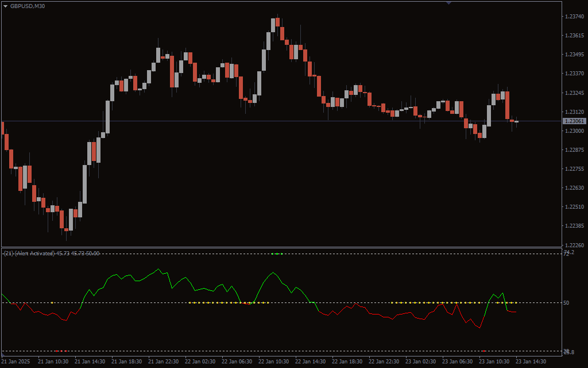The width and height of the screenshot is (588, 368).
Task: Click the '23 Jan 14:30' time axis label
Action: (531, 362)
